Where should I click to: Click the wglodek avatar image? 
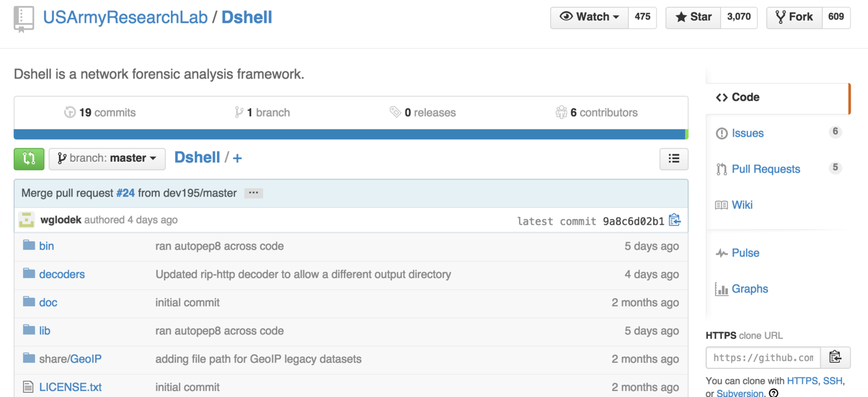coord(27,220)
